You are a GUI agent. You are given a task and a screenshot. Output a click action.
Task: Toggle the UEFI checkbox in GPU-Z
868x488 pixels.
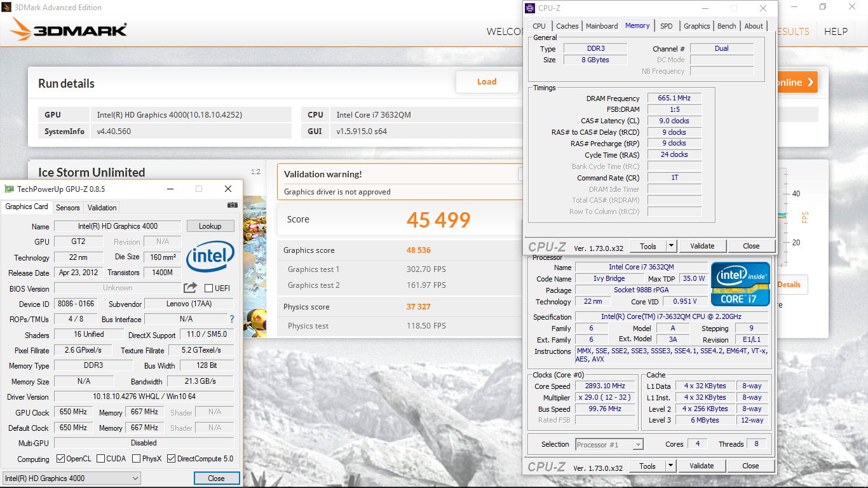coord(208,288)
